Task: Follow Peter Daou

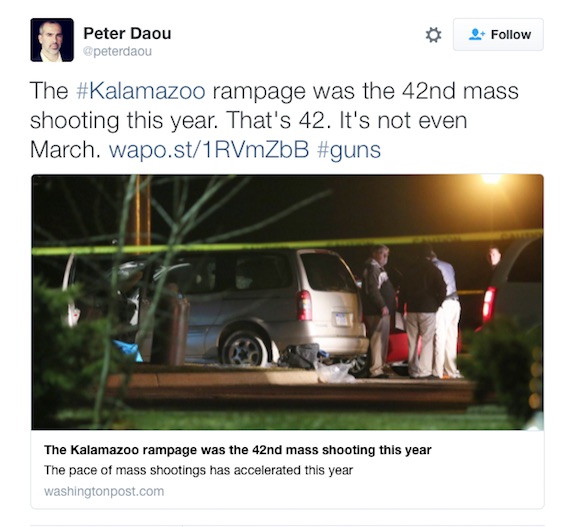Action: (498, 35)
